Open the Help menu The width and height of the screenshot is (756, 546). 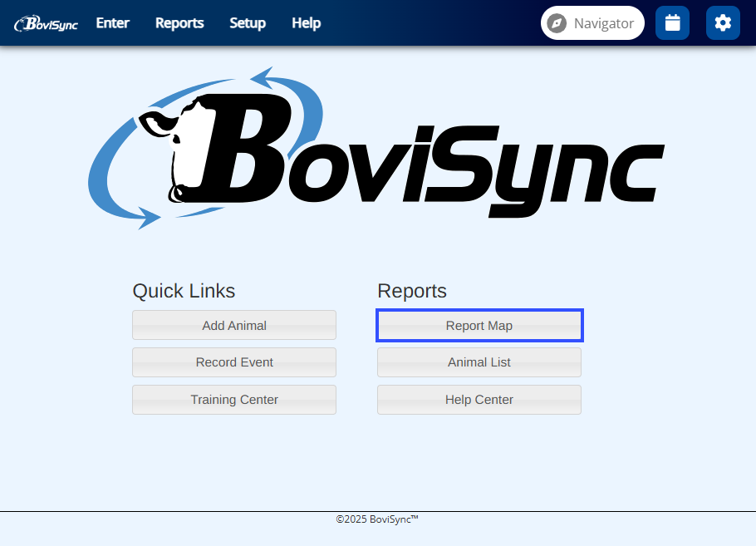pyautogui.click(x=307, y=23)
